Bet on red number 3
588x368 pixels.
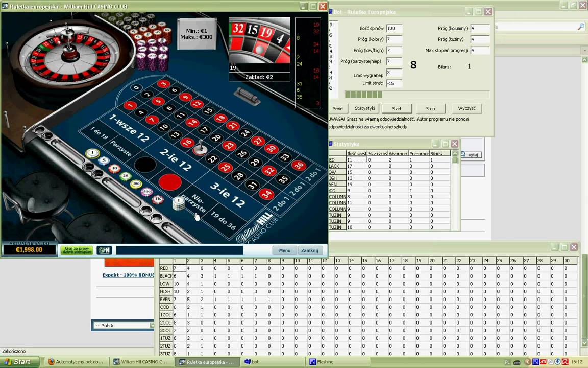pyautogui.click(x=163, y=84)
